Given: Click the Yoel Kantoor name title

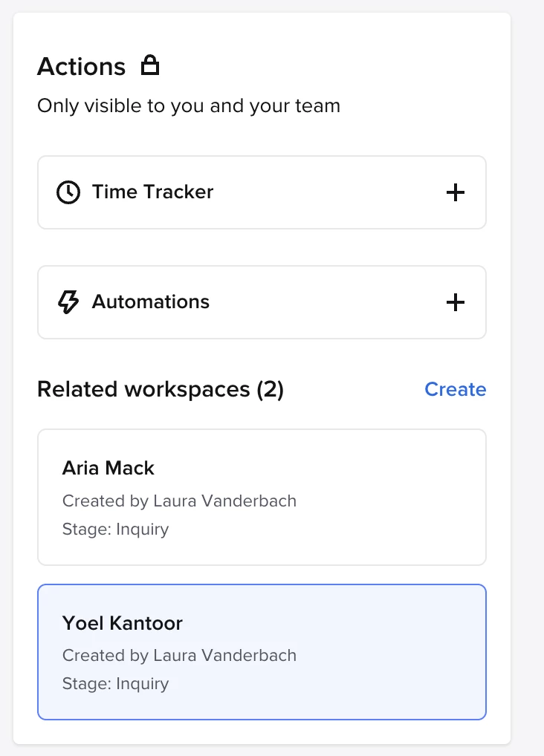Looking at the screenshot, I should click(122, 623).
